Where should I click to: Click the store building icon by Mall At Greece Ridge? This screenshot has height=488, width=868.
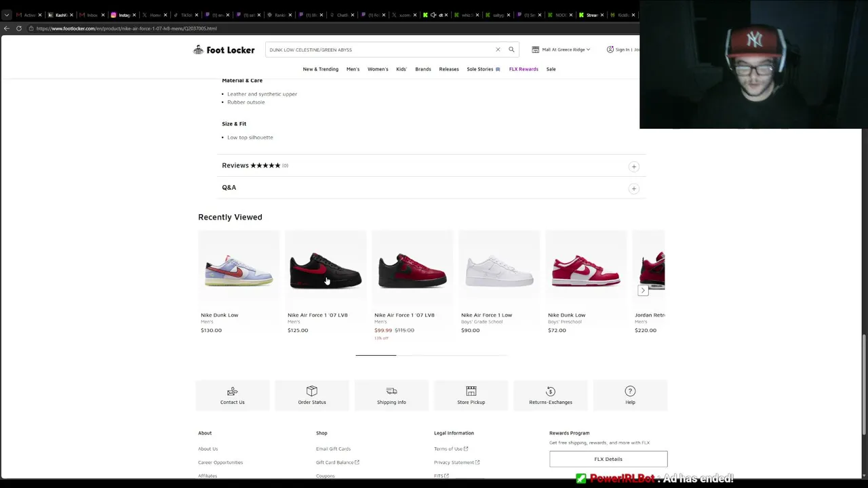coord(535,49)
